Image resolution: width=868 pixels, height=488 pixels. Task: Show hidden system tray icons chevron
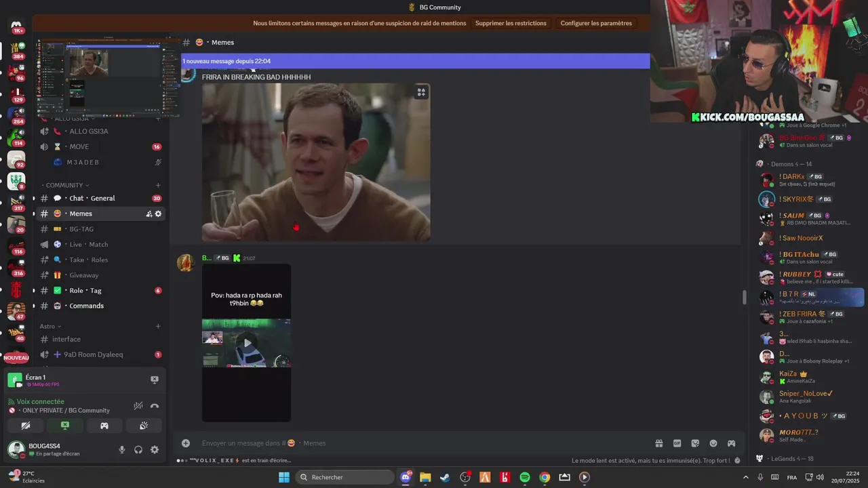(746, 477)
